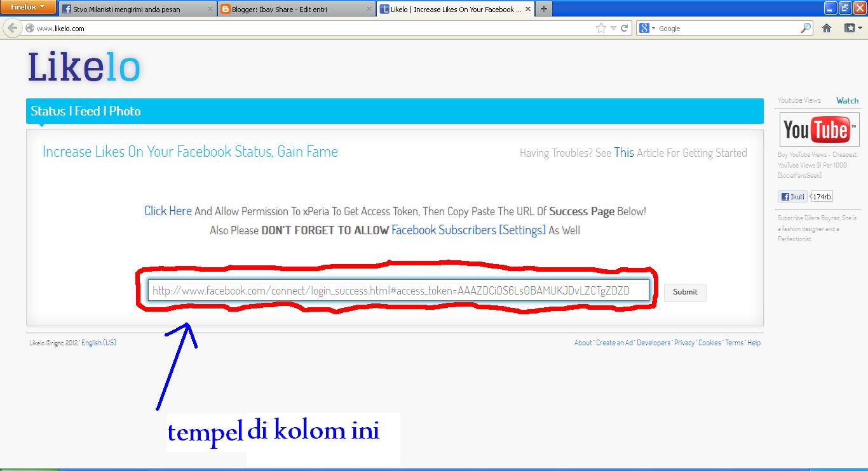The width and height of the screenshot is (868, 471).
Task: Submit the access token URL
Action: coord(685,292)
